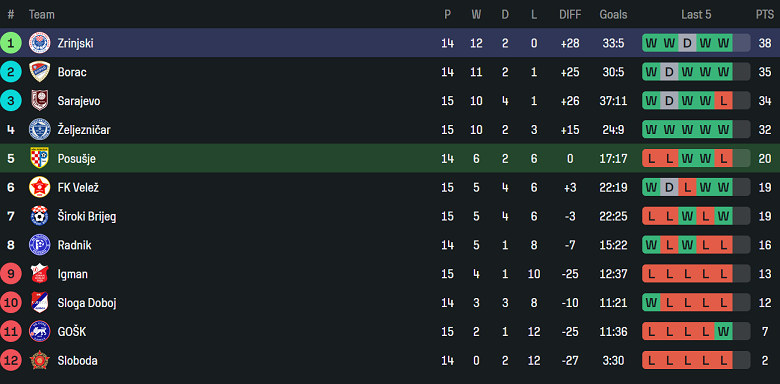Open the Željezničar team name link
The height and width of the screenshot is (384, 780).
click(84, 130)
